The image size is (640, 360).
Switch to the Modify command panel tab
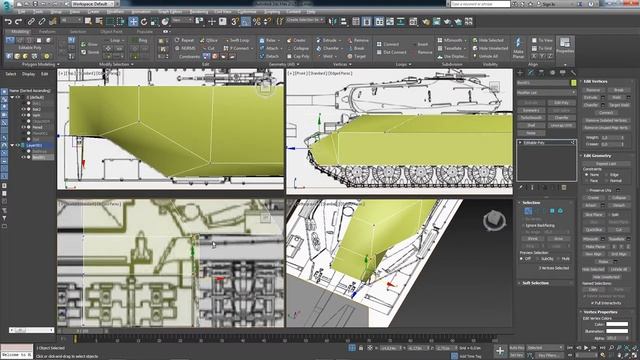point(531,73)
